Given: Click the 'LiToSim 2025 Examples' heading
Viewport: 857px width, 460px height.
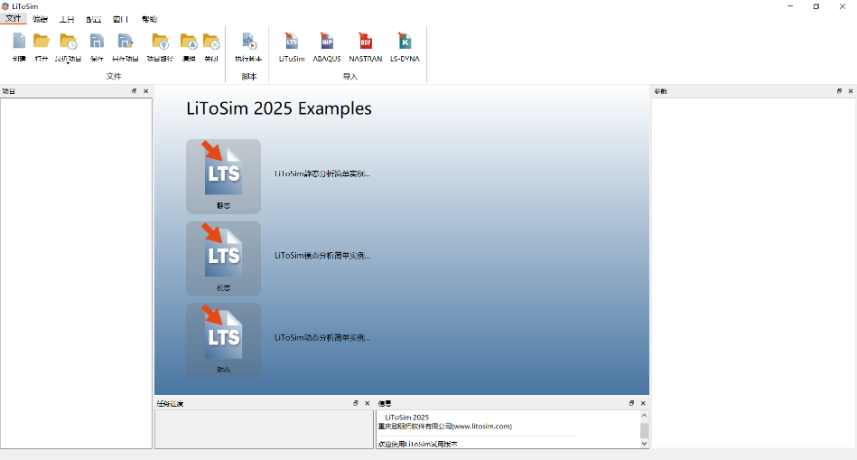Looking at the screenshot, I should (279, 109).
